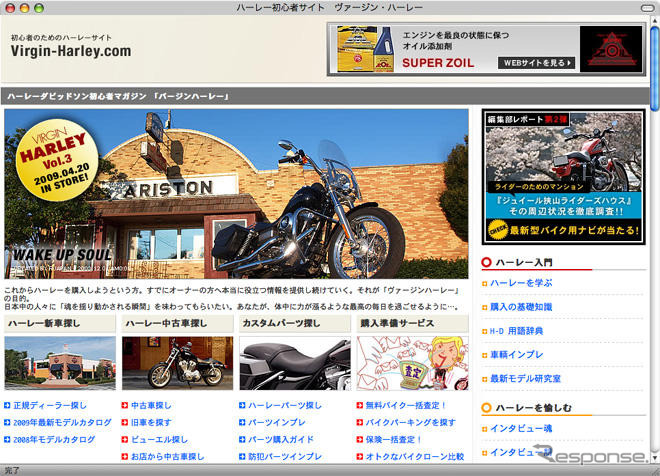
Task: Open the パーツ購入ガイド link
Action: tap(281, 439)
